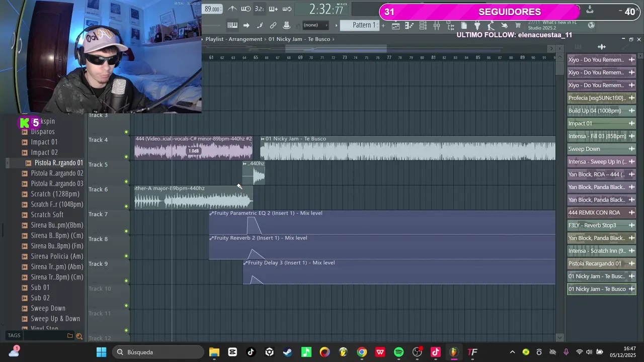Toggle blend recording overdub icon
Screen dimensions: 644x362
pyautogui.click(x=273, y=9)
